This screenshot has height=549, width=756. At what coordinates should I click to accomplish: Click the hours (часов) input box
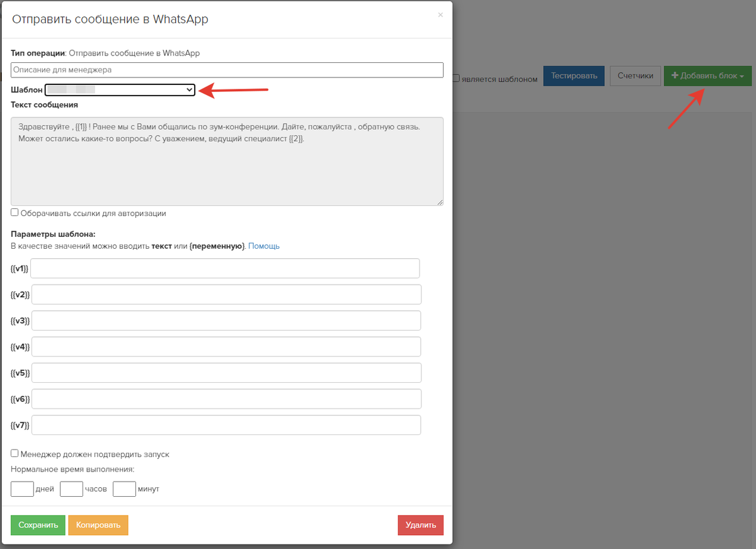coord(71,489)
